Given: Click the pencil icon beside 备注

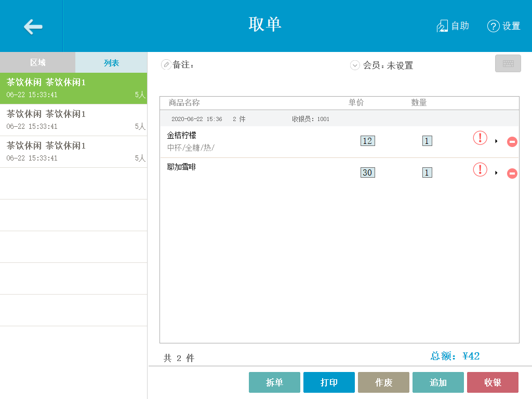Looking at the screenshot, I should tap(166, 64).
